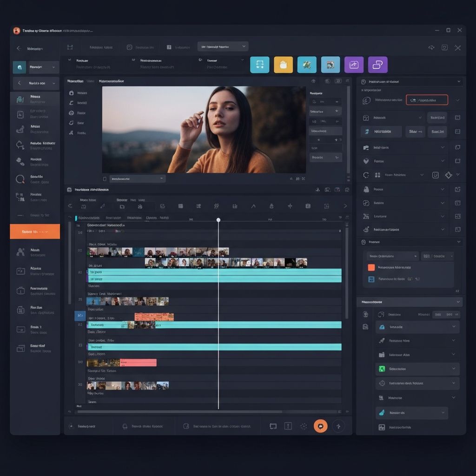Image resolution: width=476 pixels, height=476 pixels.
Task: Toggle the smiley face icon in right panel
Action: (435, 175)
